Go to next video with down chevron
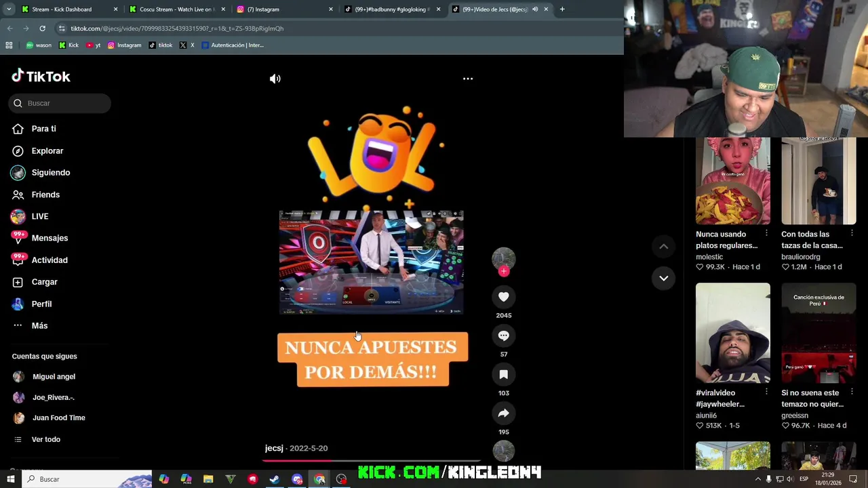The width and height of the screenshot is (868, 488). tap(663, 278)
